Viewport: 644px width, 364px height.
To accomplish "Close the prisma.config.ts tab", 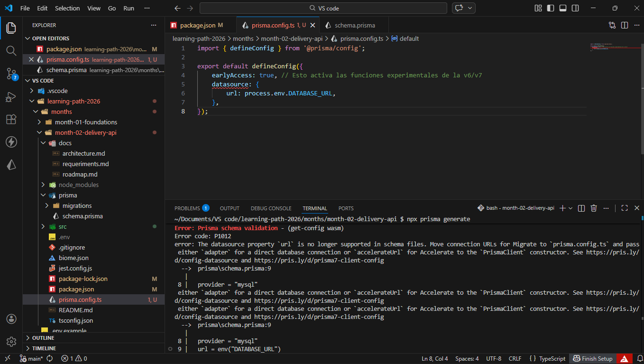I will (x=313, y=25).
